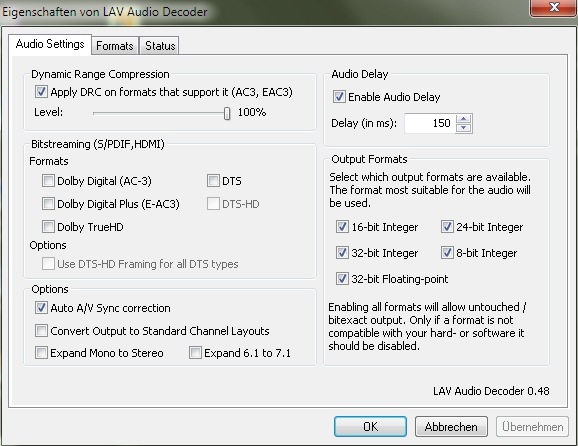578x446 pixels.
Task: Select the Audio Settings tab
Action: pyautogui.click(x=50, y=44)
